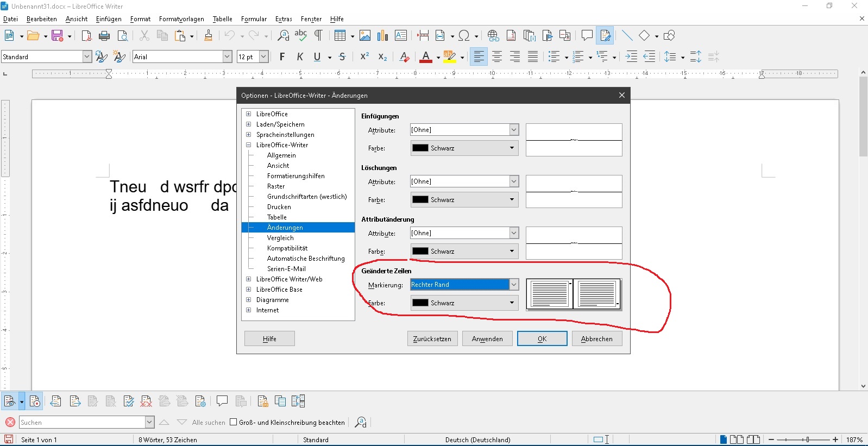Click the Anwenden button
The image size is (868, 446).
click(487, 338)
